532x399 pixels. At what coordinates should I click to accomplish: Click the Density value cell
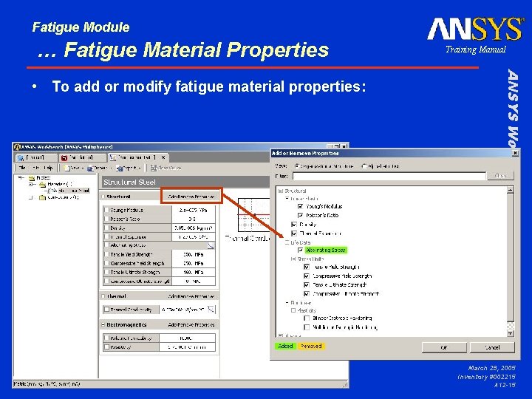click(194, 228)
